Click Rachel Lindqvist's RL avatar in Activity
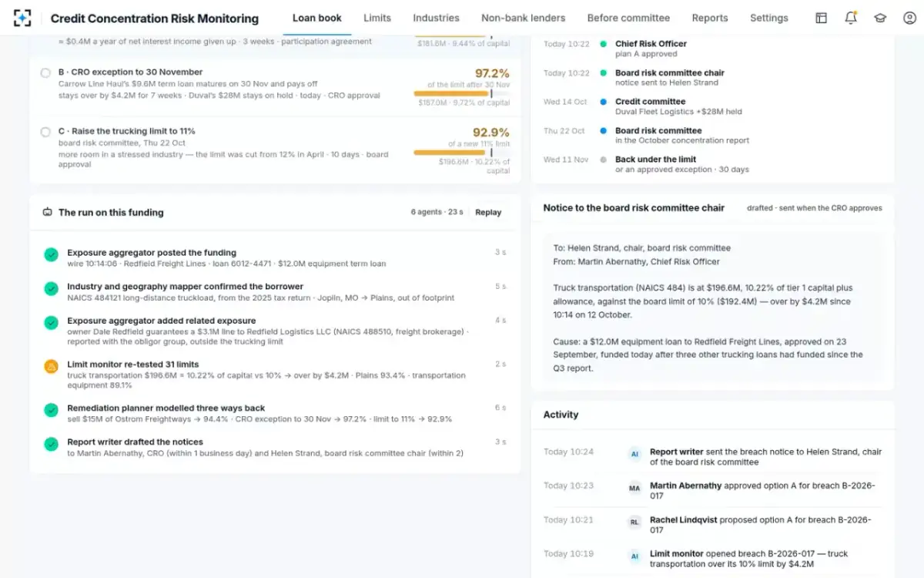The image size is (924, 578). coord(635,523)
